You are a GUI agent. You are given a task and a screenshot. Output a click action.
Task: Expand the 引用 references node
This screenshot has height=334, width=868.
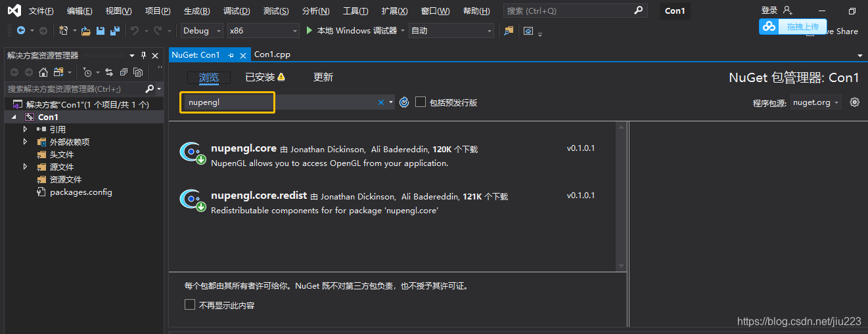click(26, 129)
